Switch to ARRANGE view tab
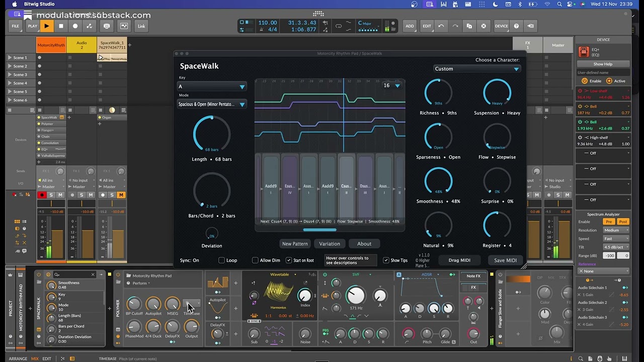Screen dimensions: 644x362 [18, 358]
